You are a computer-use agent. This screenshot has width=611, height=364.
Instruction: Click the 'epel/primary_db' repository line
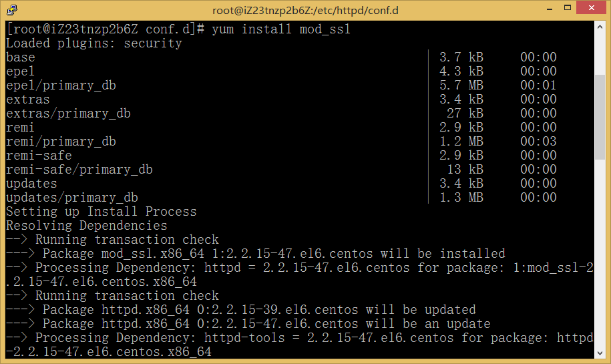pyautogui.click(x=61, y=85)
